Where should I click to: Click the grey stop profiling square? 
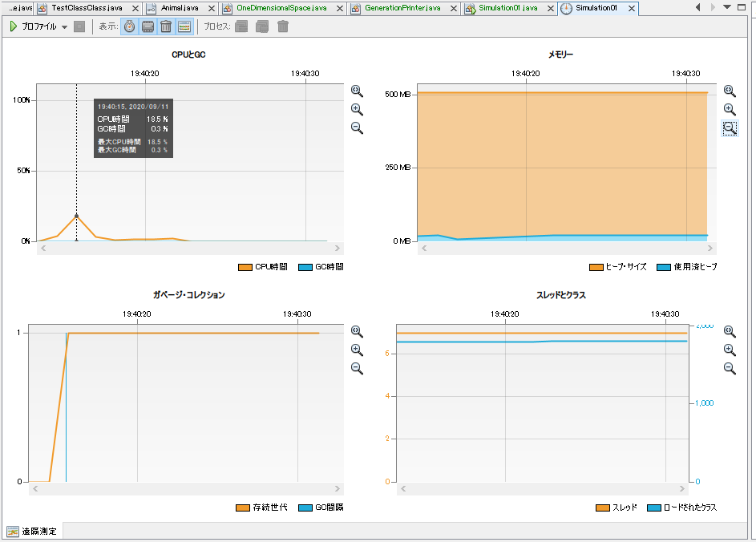click(79, 26)
